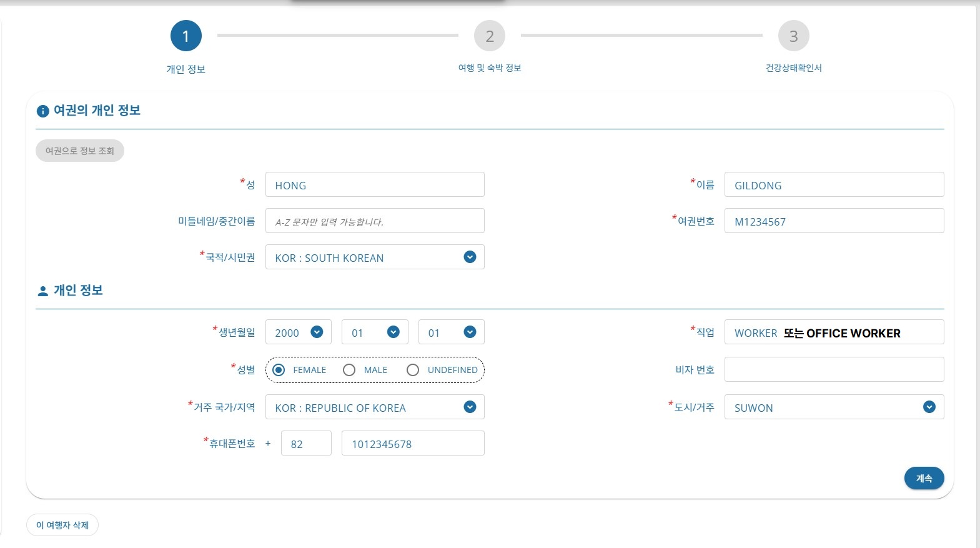This screenshot has width=980, height=548.
Task: Choose the UNDEFINED gender option
Action: click(x=413, y=370)
